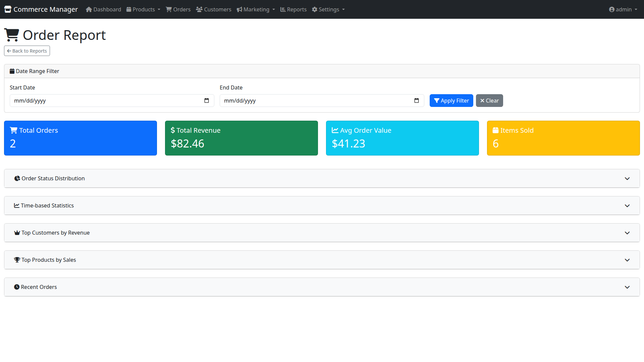
Task: Open the Marketing dropdown menu
Action: pyautogui.click(x=256, y=9)
